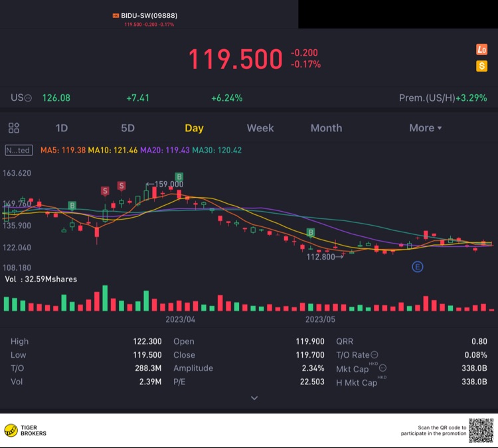This screenshot has height=448, width=498.
Task: Tap the MA10: 121.46 indicator label
Action: pyautogui.click(x=113, y=150)
